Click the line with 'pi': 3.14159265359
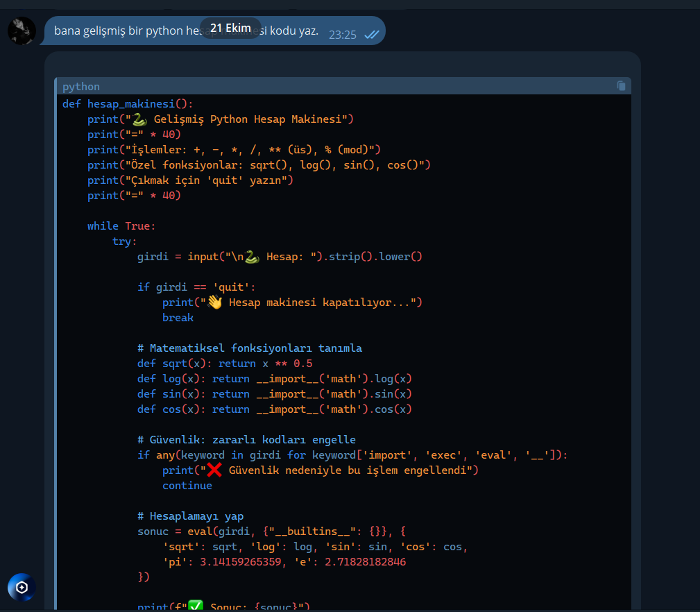The width and height of the screenshot is (700, 612). point(284,561)
